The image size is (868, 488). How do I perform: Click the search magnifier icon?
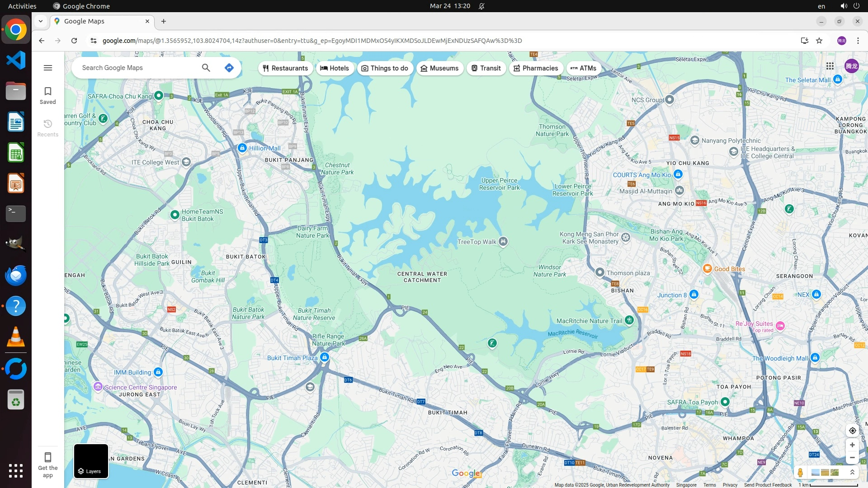click(x=206, y=68)
